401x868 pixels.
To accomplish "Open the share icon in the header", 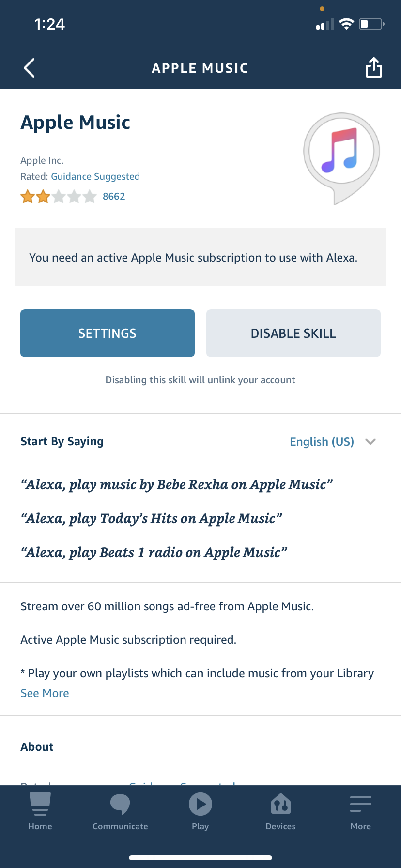I will [x=373, y=68].
